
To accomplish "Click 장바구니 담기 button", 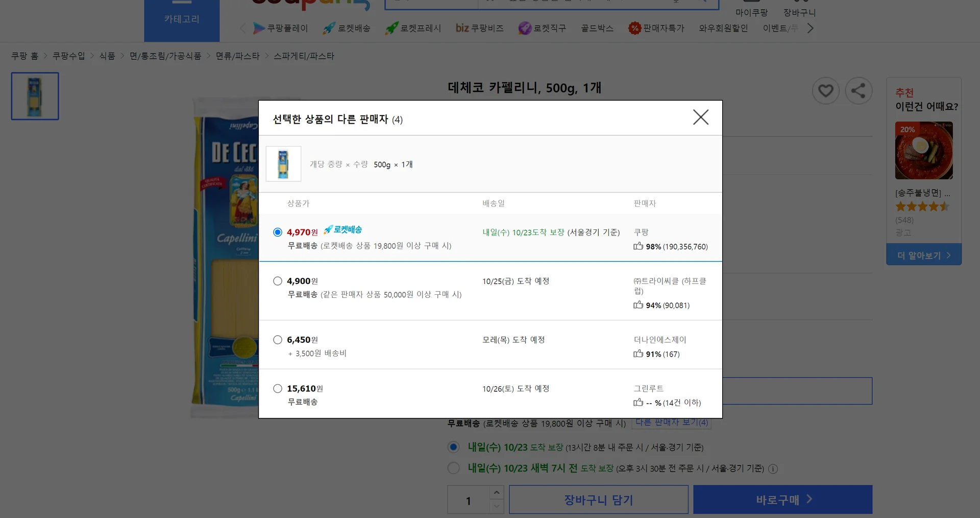I will click(x=598, y=500).
